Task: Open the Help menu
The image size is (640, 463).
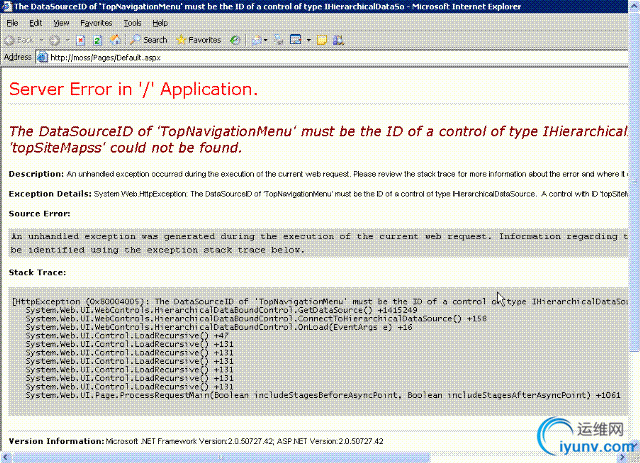Action: click(x=160, y=23)
